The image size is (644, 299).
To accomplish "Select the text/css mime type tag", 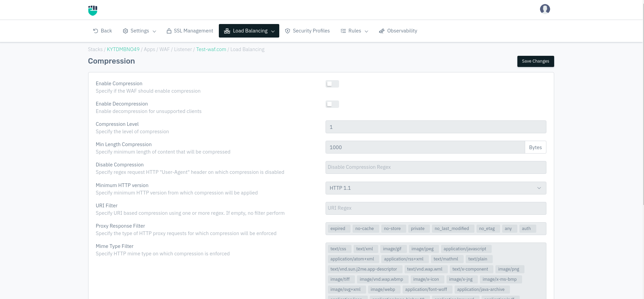I will 339,249.
